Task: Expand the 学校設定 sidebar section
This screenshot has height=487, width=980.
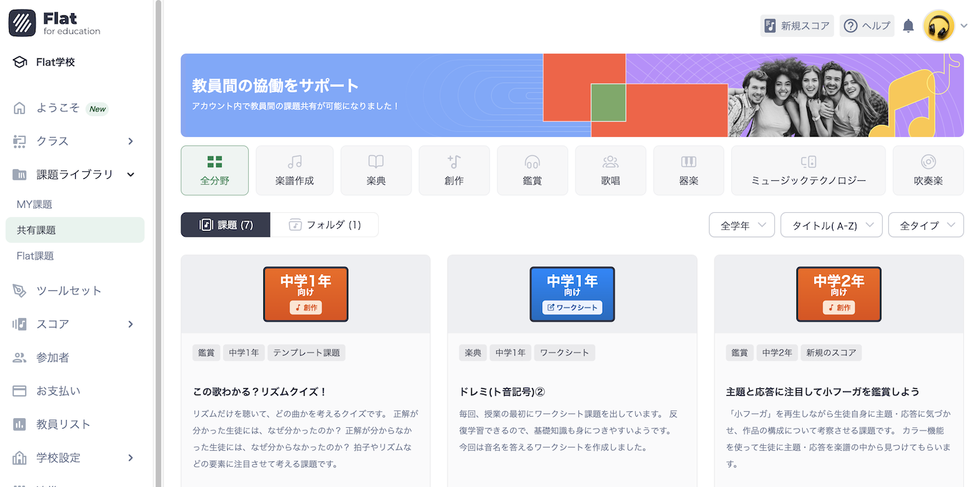Action: [x=76, y=458]
